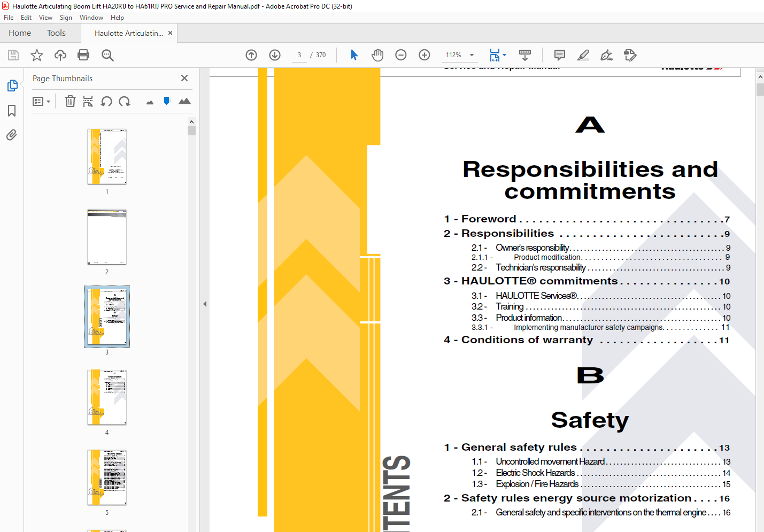The height and width of the screenshot is (532, 764).
Task: Select the arrow selection tool
Action: 354,55
